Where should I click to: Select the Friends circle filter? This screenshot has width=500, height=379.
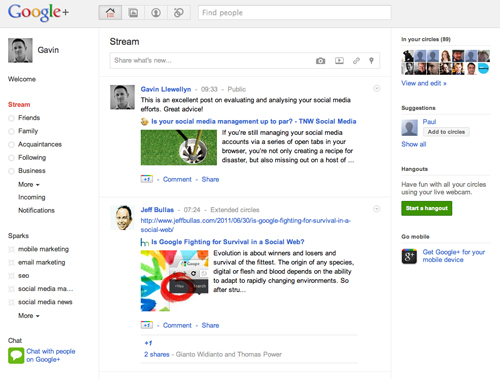click(x=29, y=118)
